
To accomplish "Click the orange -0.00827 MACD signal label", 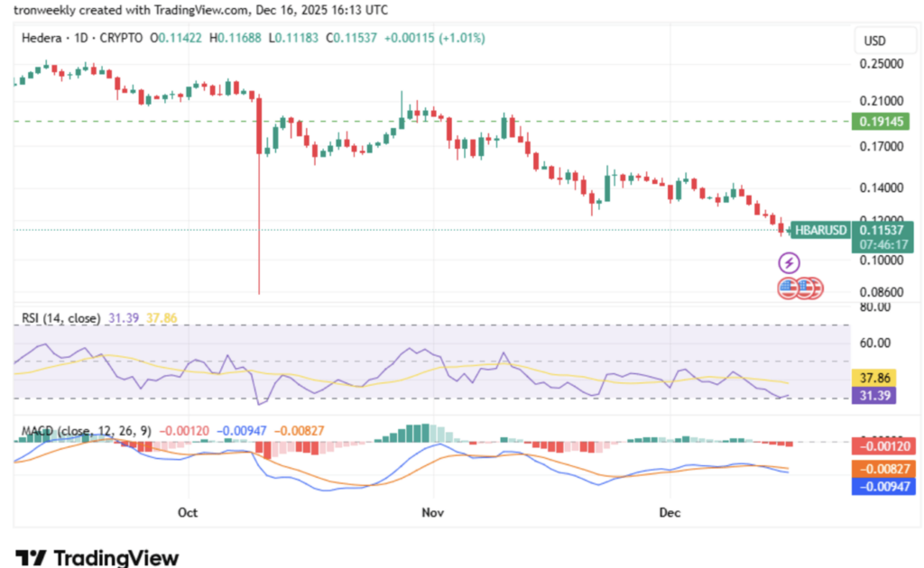I will click(x=883, y=469).
